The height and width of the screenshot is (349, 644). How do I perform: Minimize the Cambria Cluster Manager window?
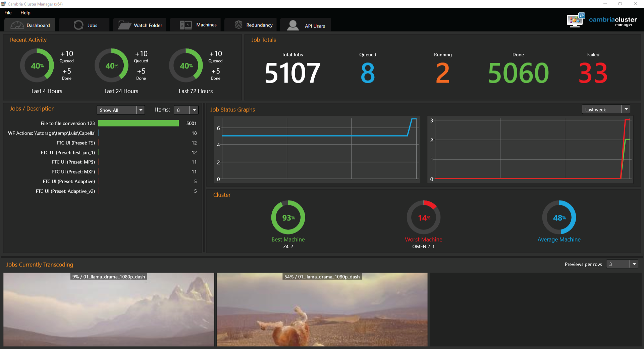pos(605,4)
